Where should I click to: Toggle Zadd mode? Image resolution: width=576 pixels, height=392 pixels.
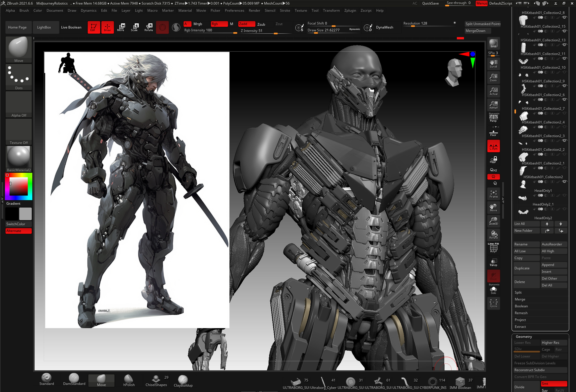point(246,24)
